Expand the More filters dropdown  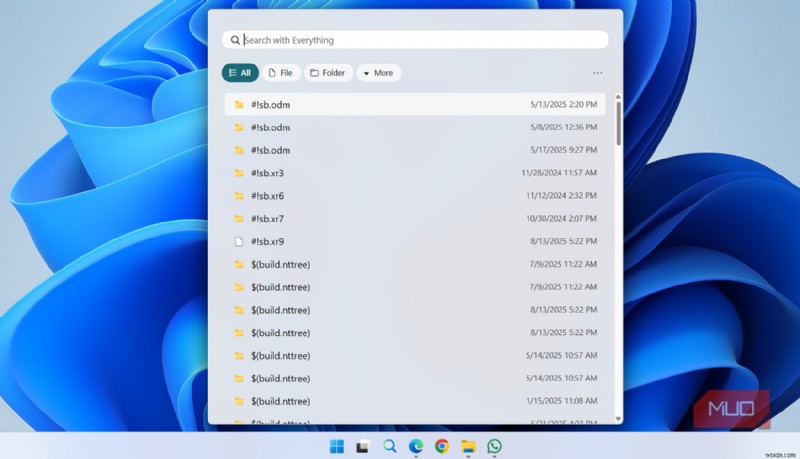pyautogui.click(x=379, y=73)
